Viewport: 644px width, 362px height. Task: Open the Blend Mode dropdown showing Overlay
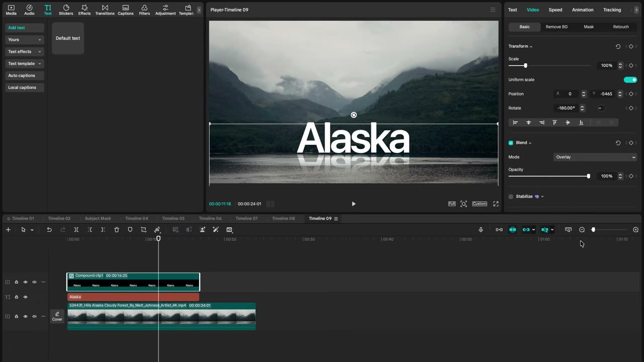(595, 157)
